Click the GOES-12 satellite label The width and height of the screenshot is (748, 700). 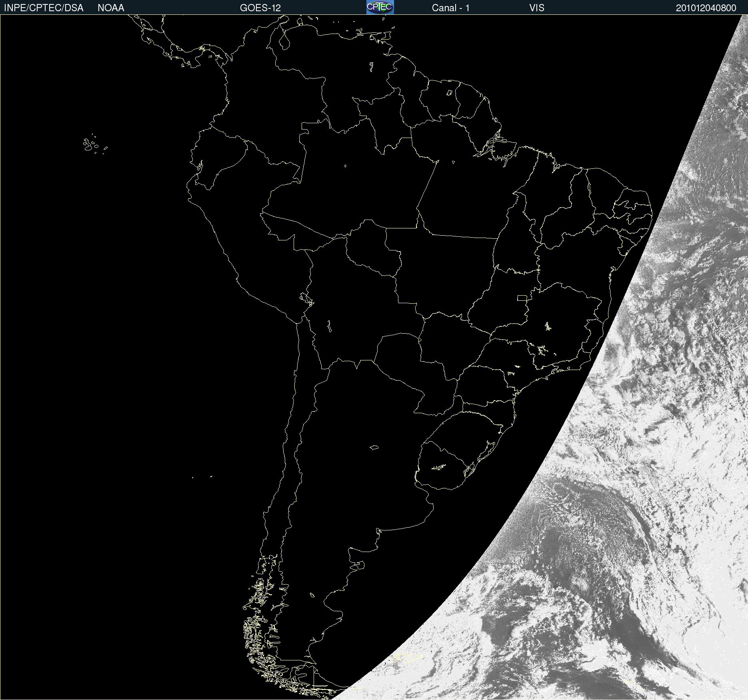[x=260, y=8]
